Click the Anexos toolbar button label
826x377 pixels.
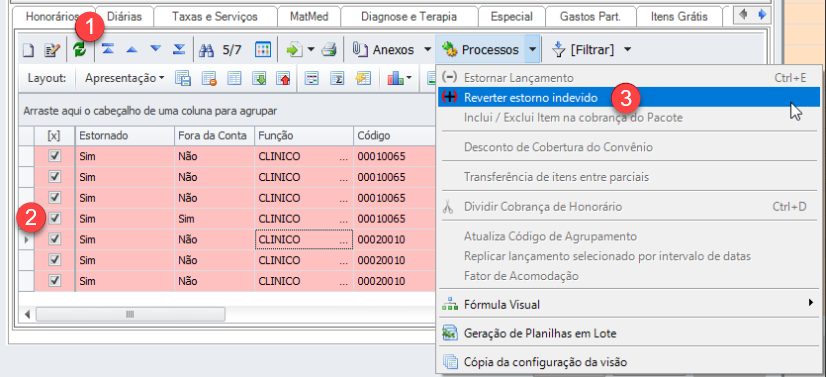point(393,50)
